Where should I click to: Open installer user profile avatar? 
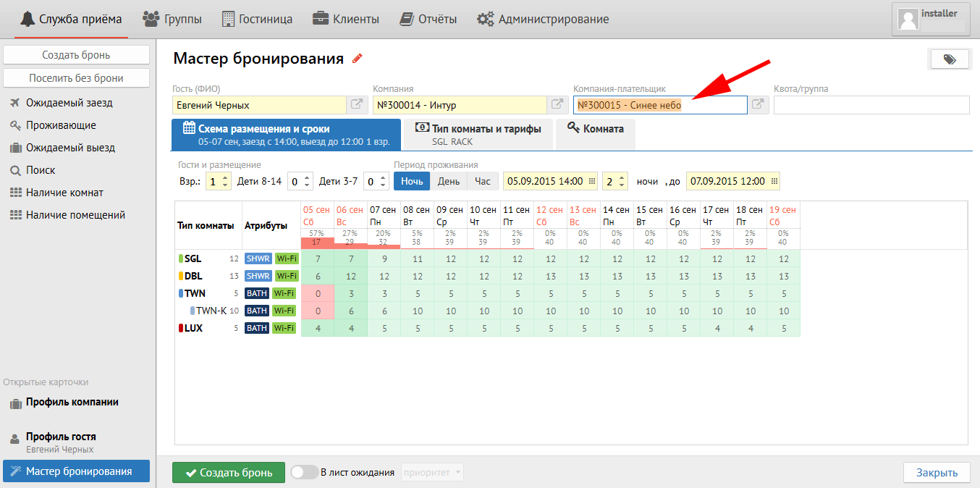coord(908,19)
